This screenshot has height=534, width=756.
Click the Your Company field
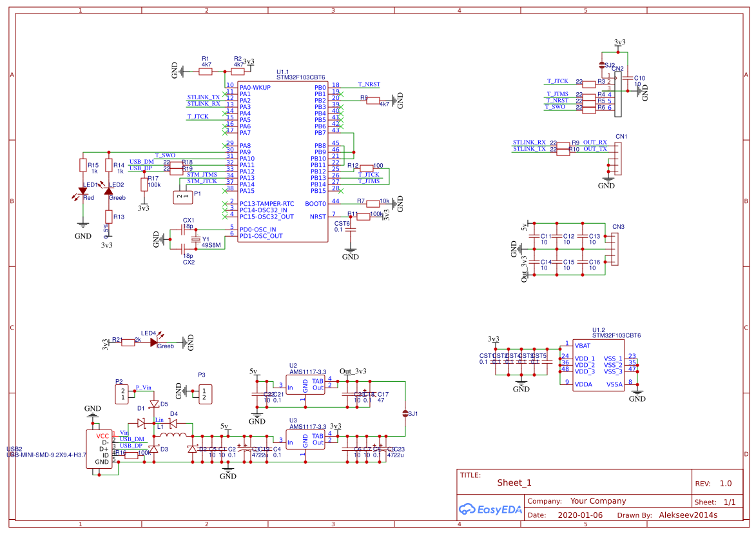click(x=598, y=500)
